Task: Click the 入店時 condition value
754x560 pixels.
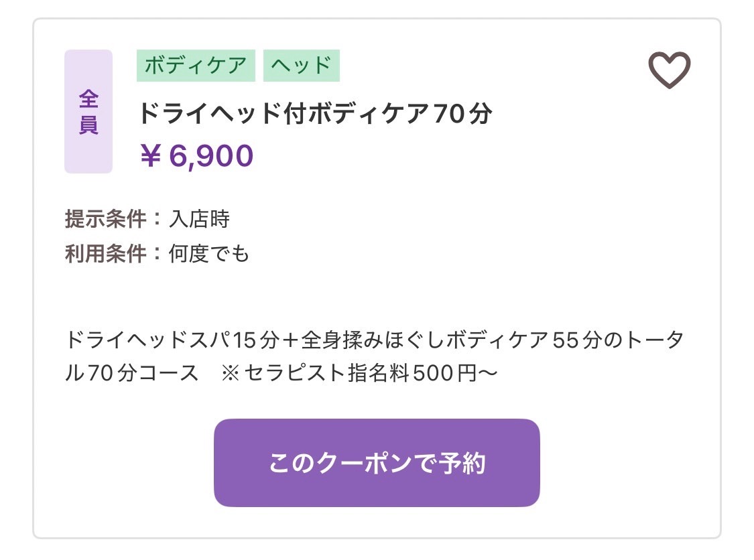Action: (199, 219)
